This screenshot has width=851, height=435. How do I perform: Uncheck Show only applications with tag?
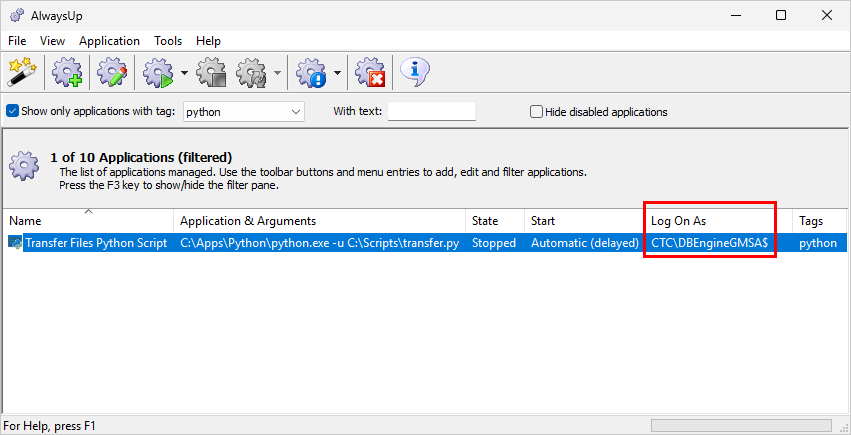click(x=13, y=112)
